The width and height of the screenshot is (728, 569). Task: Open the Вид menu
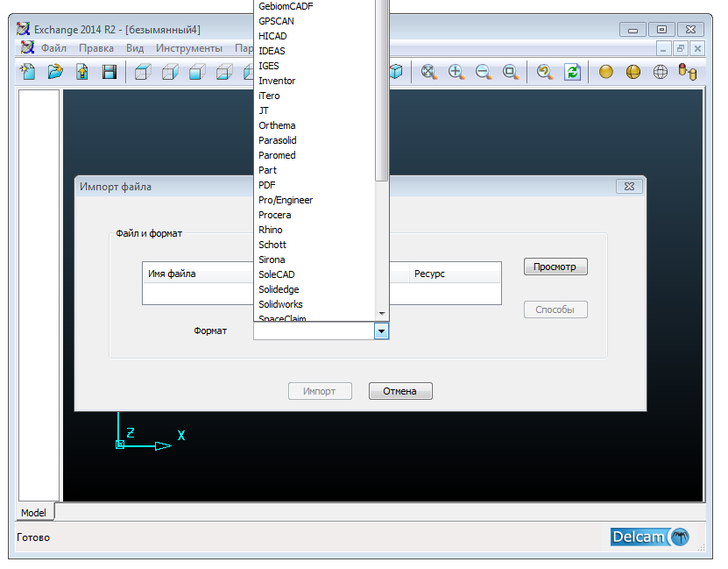click(x=135, y=48)
